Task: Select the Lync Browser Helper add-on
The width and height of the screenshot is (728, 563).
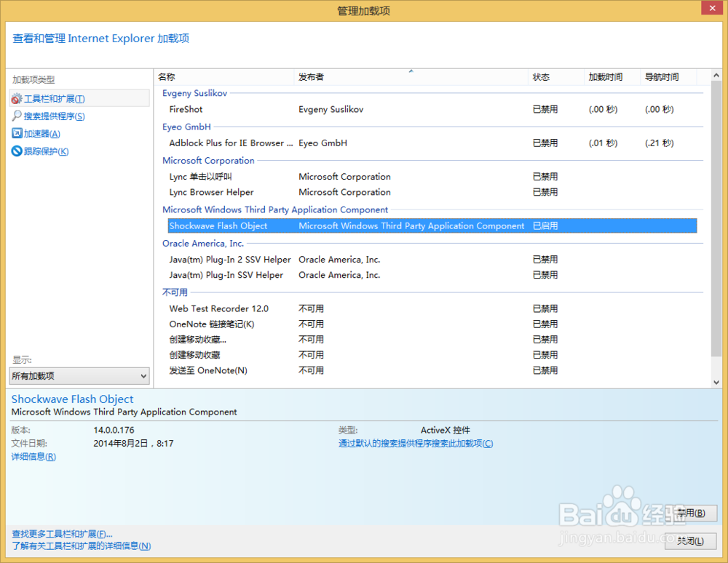Action: pos(432,192)
